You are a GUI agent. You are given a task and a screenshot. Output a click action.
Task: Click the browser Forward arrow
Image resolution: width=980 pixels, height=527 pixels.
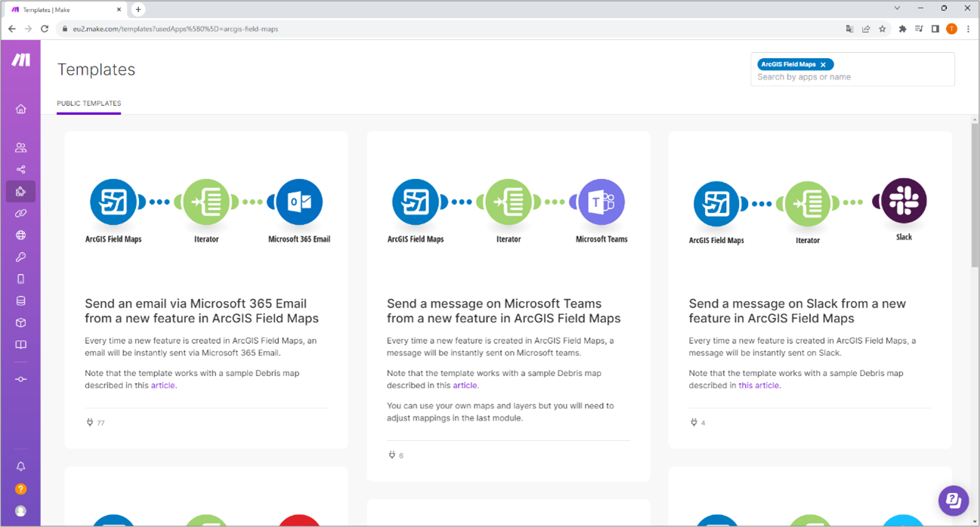tap(28, 29)
